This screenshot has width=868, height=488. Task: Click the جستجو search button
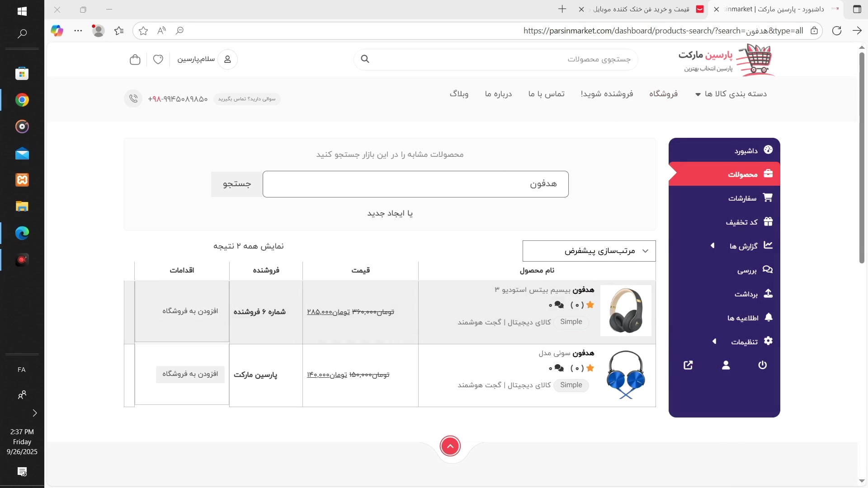[236, 184]
